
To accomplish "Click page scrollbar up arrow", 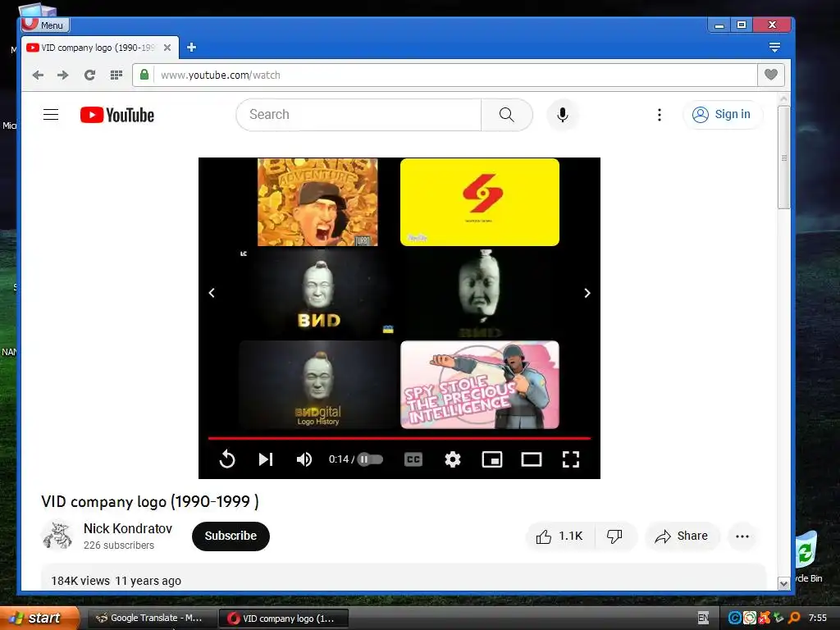I will pyautogui.click(x=783, y=99).
